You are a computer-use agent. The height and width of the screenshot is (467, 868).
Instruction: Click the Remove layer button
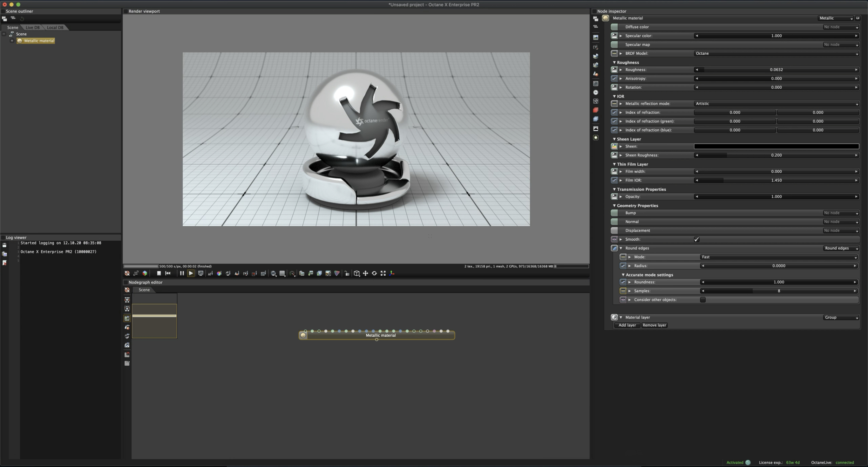coord(654,326)
